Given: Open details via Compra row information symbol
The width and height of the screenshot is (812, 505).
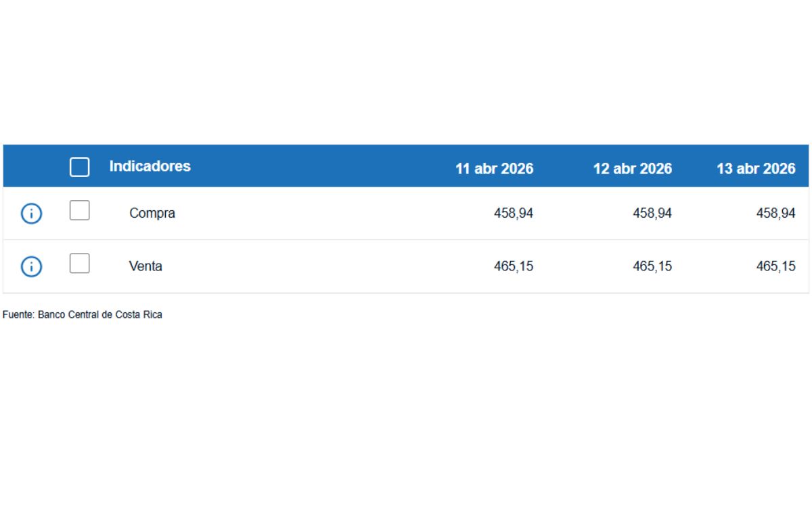Looking at the screenshot, I should (x=30, y=214).
